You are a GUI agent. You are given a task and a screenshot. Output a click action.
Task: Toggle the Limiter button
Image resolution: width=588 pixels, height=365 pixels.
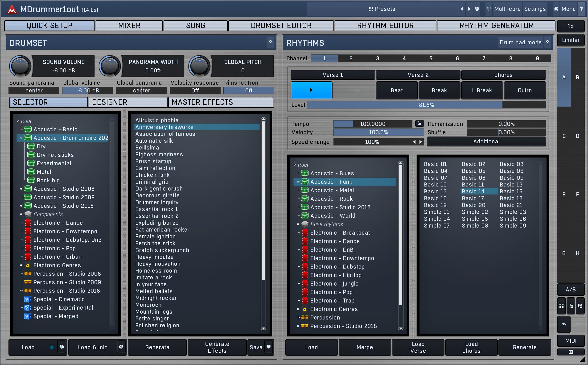coord(571,40)
